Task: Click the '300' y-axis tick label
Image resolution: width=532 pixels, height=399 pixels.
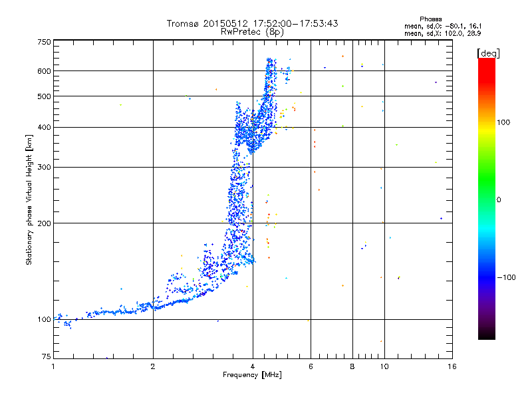Action: [44, 168]
